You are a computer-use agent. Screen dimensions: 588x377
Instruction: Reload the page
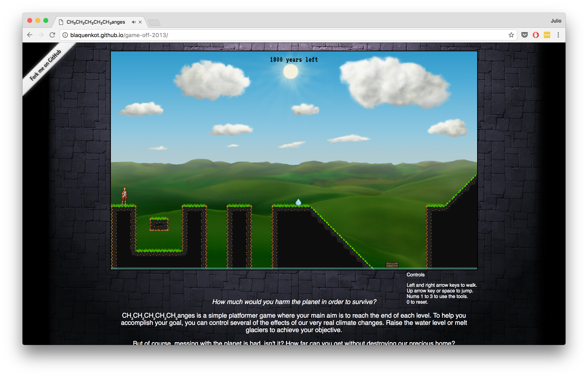point(52,35)
